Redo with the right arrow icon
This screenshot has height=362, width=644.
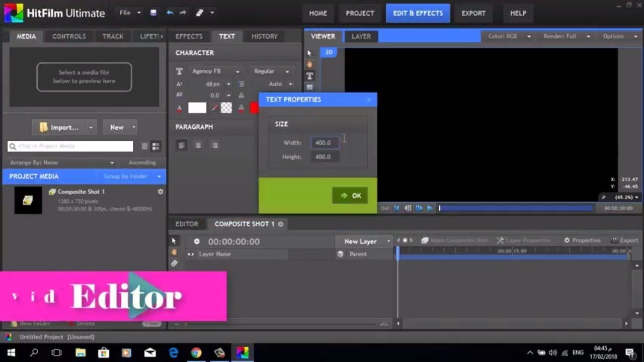coord(183,13)
